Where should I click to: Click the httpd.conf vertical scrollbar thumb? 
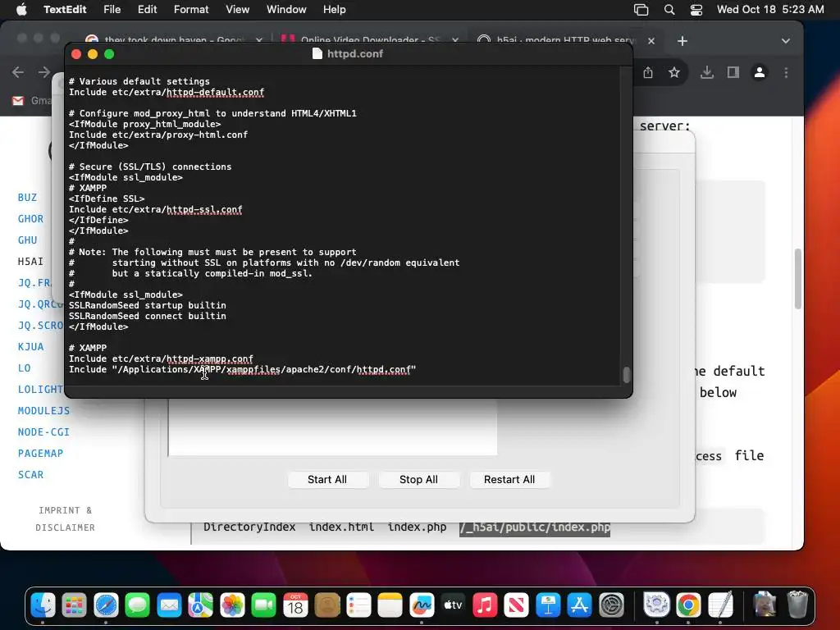[626, 374]
